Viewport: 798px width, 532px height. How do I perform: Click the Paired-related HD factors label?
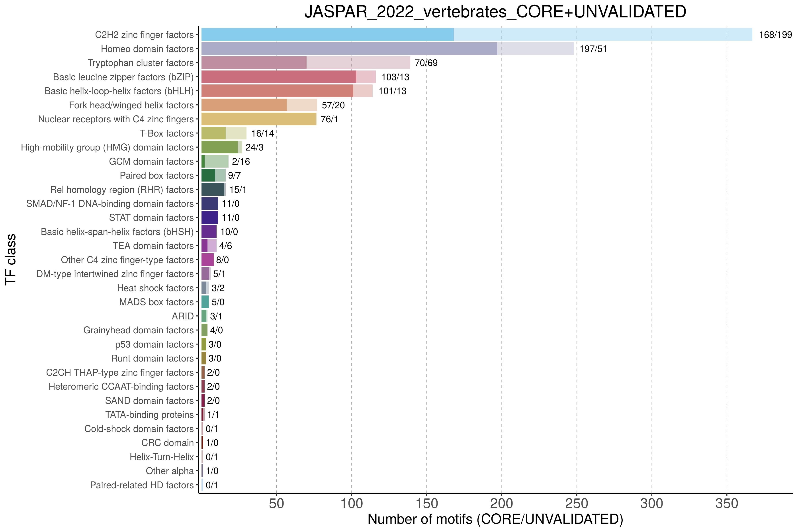[142, 485]
